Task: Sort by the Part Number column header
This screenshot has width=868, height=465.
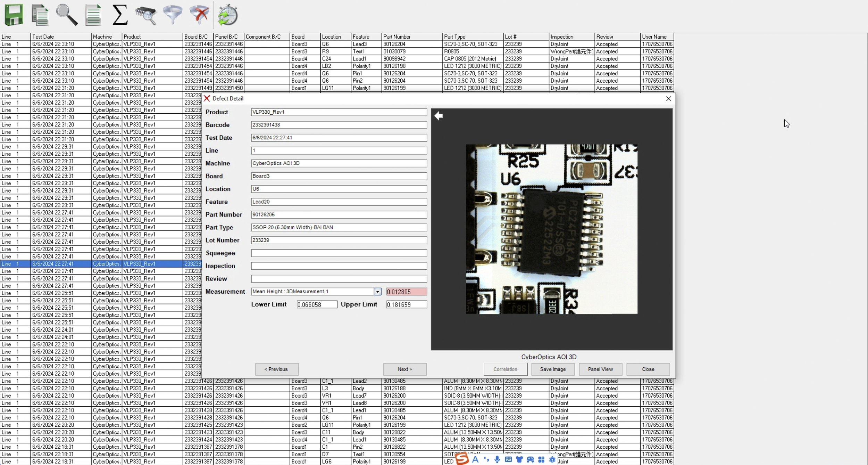Action: 412,36
